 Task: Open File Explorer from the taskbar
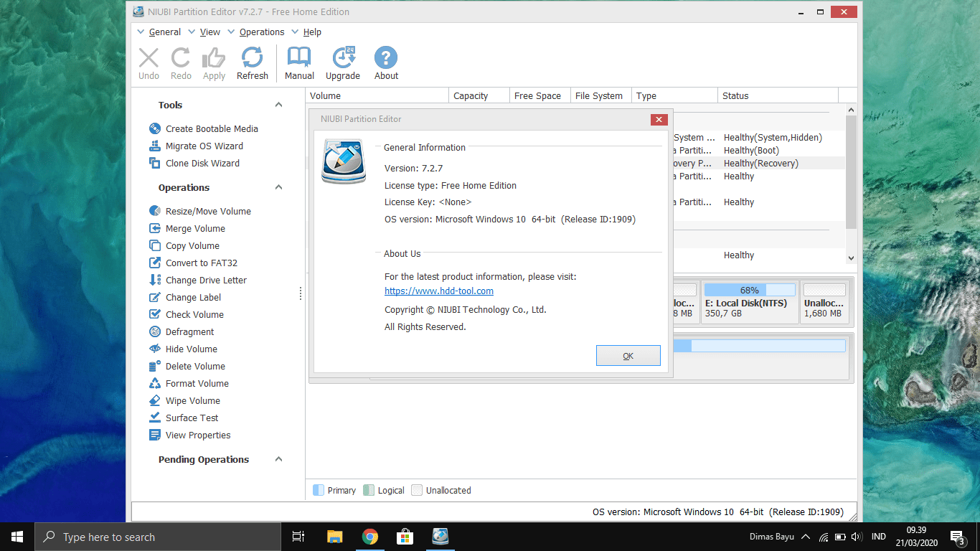pyautogui.click(x=334, y=537)
